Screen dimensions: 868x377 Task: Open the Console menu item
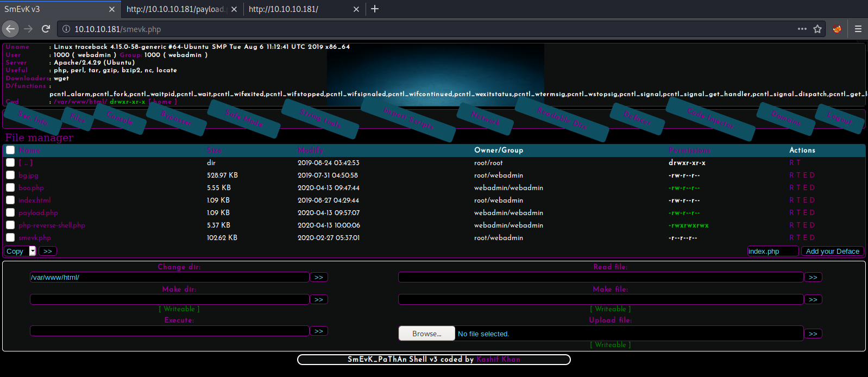click(x=119, y=118)
